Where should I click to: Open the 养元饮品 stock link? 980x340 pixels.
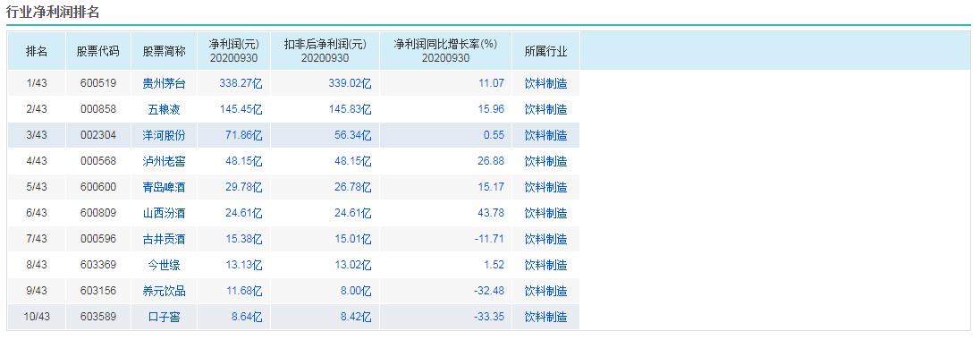(164, 291)
